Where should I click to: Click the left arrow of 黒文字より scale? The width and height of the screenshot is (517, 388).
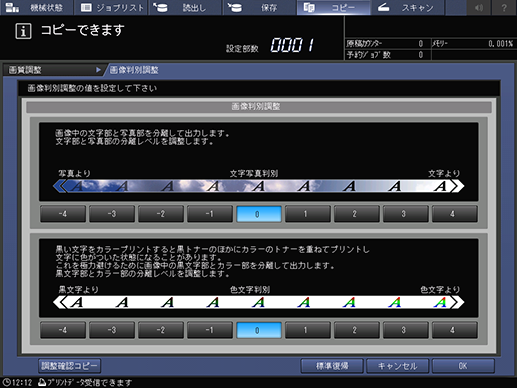click(x=60, y=302)
